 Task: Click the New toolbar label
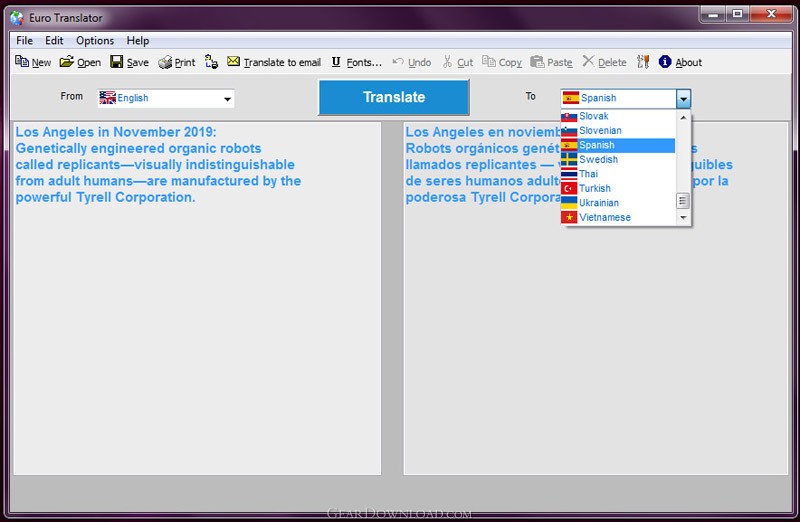41,63
